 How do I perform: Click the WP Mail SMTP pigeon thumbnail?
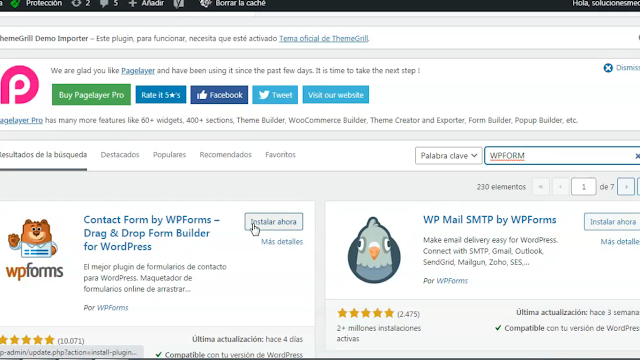pyautogui.click(x=374, y=250)
